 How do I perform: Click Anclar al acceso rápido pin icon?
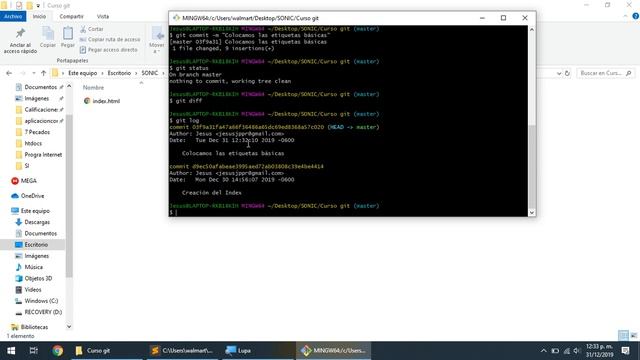pos(20,33)
